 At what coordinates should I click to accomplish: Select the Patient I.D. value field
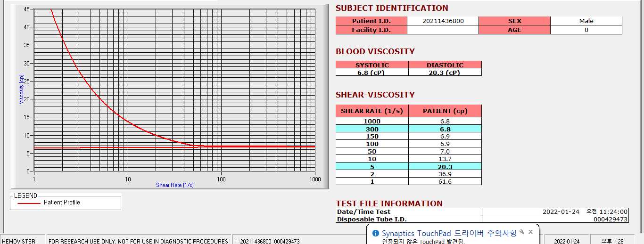click(x=443, y=21)
